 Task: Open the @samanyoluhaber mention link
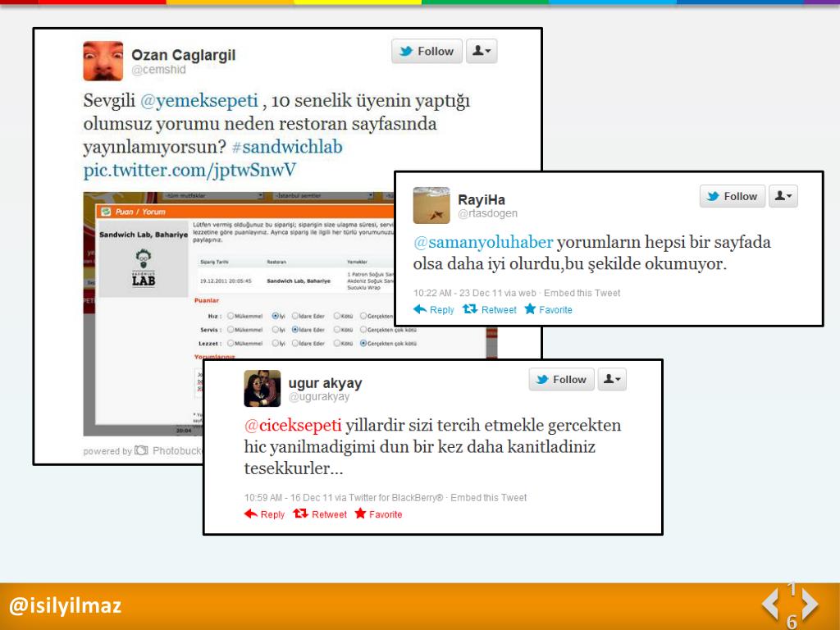(x=483, y=243)
